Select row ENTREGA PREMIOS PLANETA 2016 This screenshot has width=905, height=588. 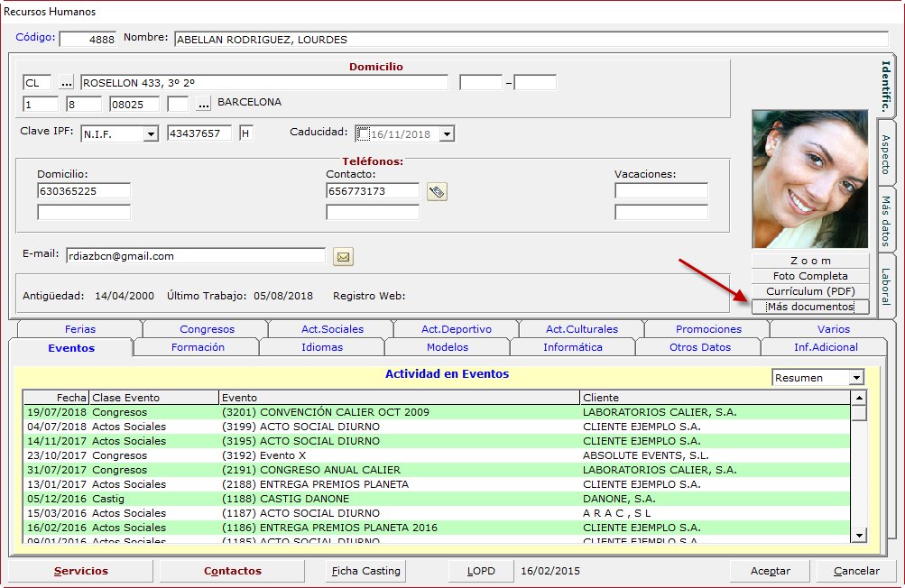[x=437, y=528]
